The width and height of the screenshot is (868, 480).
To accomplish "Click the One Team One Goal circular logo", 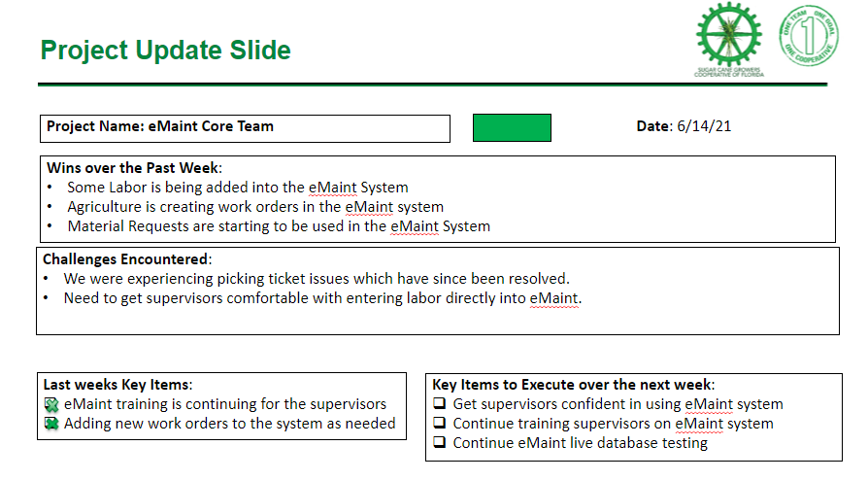I will [809, 36].
